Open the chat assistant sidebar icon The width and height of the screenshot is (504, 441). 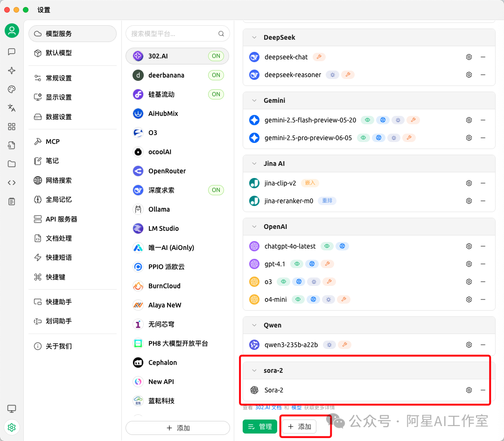coord(12,52)
